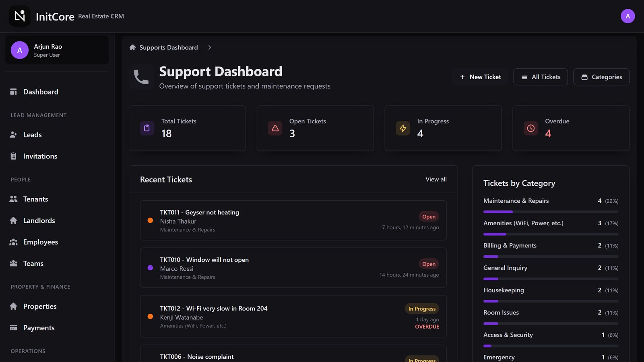The image size is (644, 362).
Task: Click Billing & Payments category row
Action: (x=551, y=250)
